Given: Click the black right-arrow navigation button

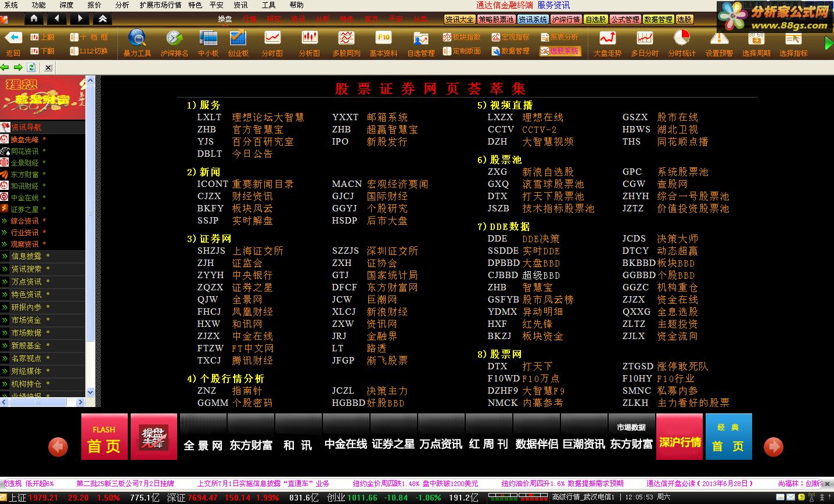Looking at the screenshot, I should 80,19.
